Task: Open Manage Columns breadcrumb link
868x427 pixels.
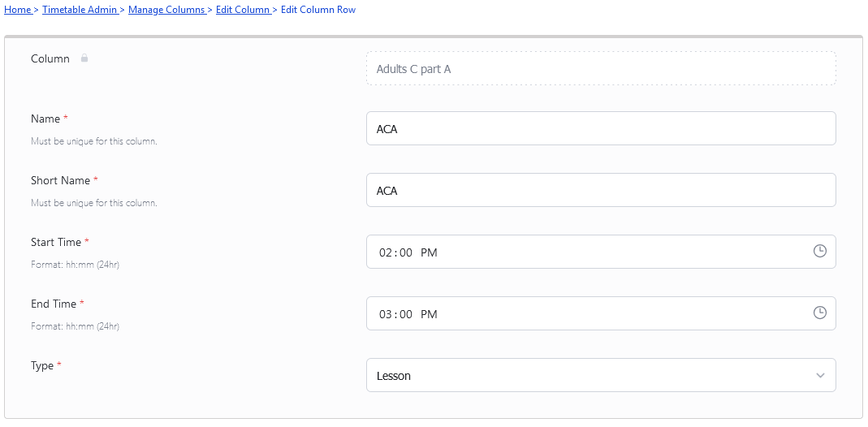Action: (x=166, y=10)
